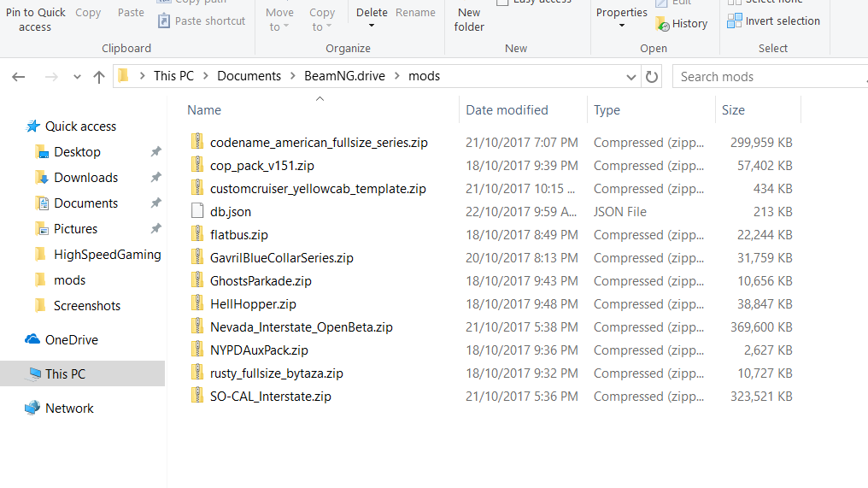Click the pin icon beside Downloads
The image size is (868, 488).
(x=156, y=177)
